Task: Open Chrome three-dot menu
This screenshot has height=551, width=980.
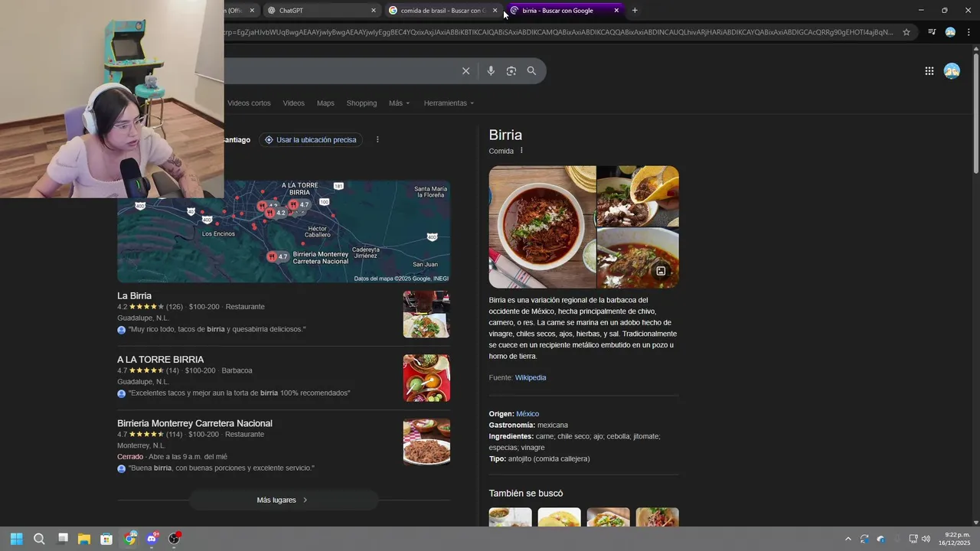Action: pos(969,32)
